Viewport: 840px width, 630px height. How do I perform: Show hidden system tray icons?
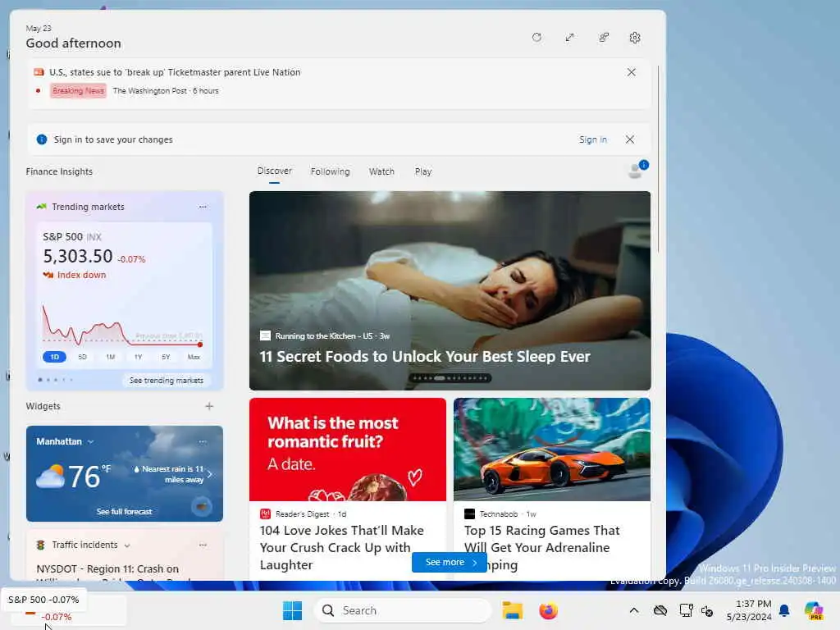pos(634,610)
